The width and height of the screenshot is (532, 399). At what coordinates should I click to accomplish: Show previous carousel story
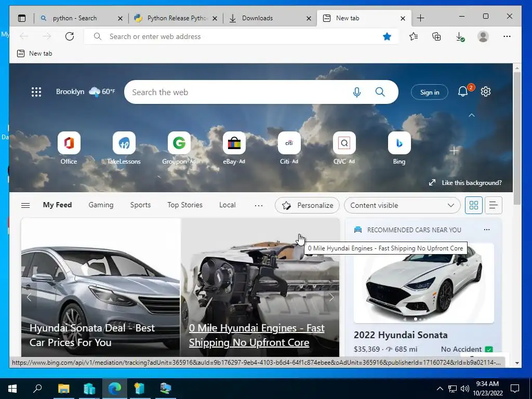click(29, 297)
